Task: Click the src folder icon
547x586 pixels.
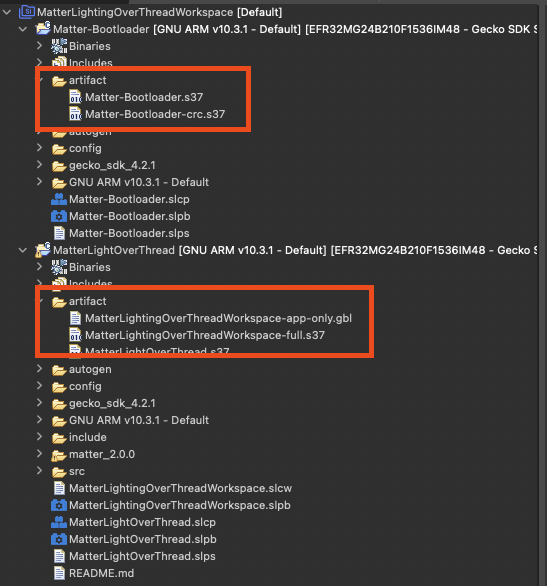Action: pos(59,472)
